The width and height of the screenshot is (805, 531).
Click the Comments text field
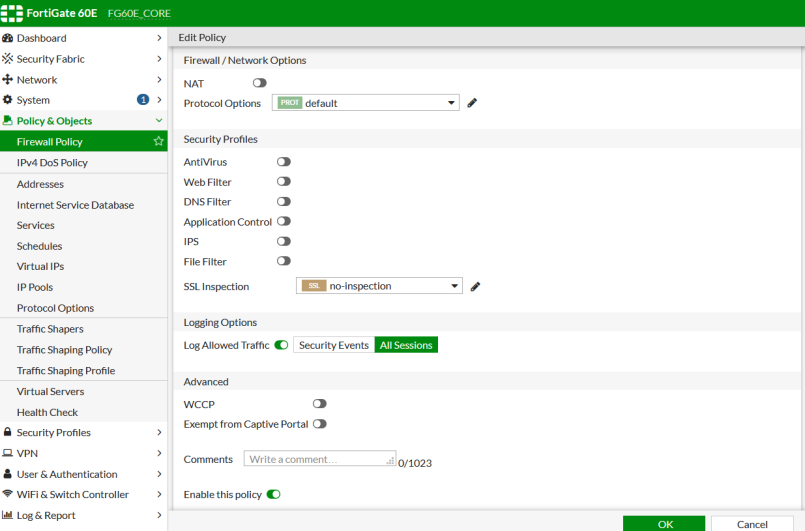coord(319,459)
